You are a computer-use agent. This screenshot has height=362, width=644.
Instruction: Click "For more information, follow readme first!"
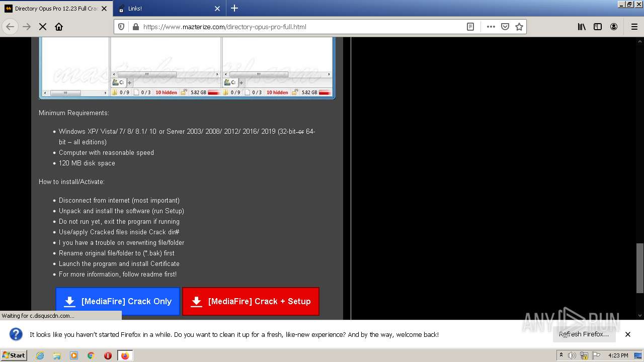coord(118,274)
